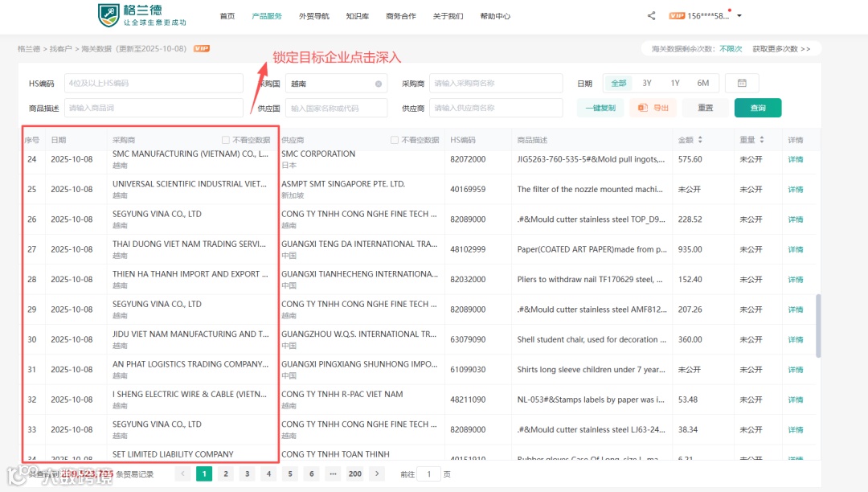The height and width of the screenshot is (492, 868).
Task: Click the 导出 export button
Action: (653, 108)
